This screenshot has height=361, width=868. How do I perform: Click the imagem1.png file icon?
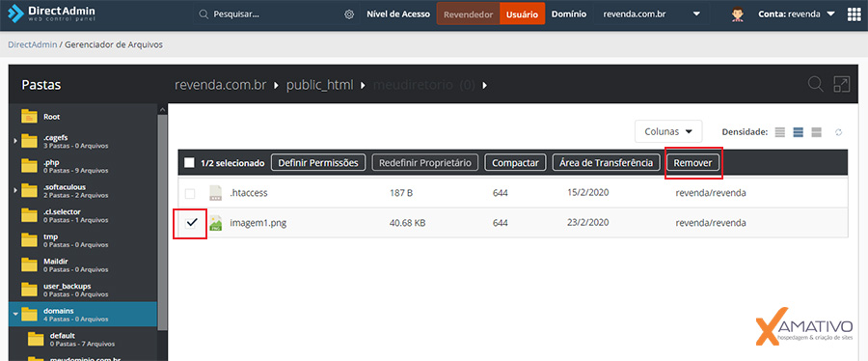pyautogui.click(x=215, y=223)
